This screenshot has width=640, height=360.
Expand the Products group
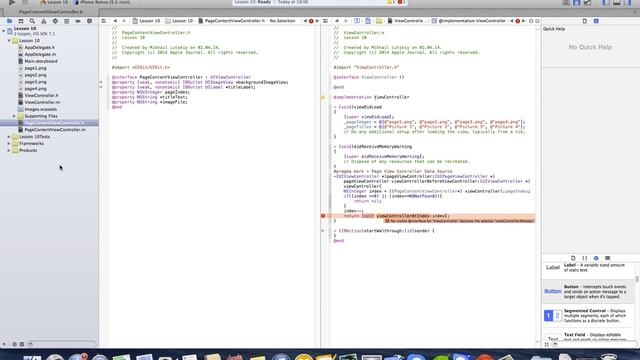(9, 151)
